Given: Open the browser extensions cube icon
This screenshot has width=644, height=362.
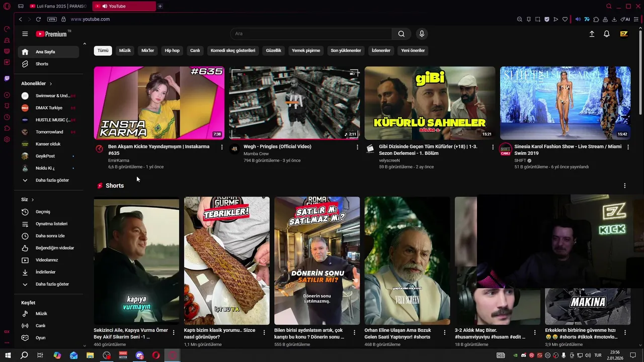Looking at the screenshot, I should 596,19.
